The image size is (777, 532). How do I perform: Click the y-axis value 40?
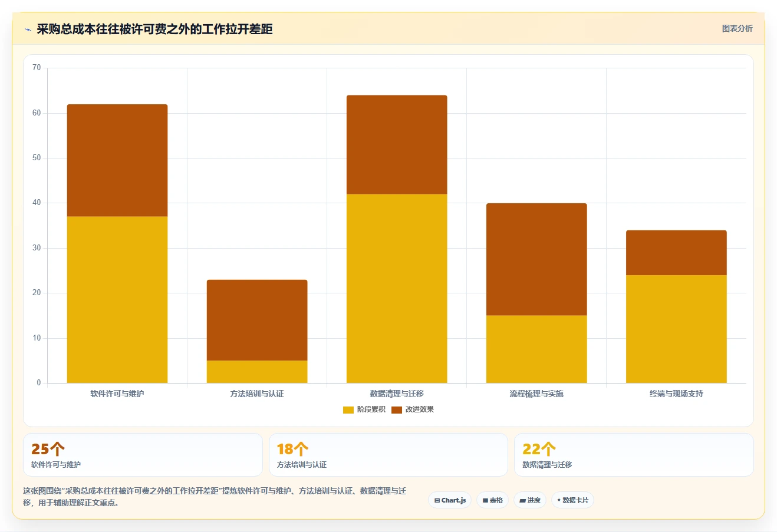tap(37, 203)
